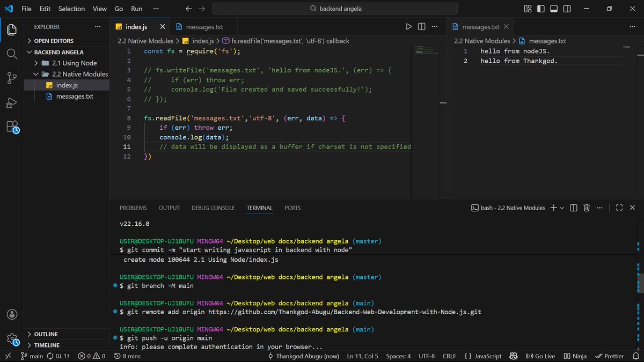Click the command center search bar
Image resolution: width=644 pixels, height=362 pixels.
335,9
